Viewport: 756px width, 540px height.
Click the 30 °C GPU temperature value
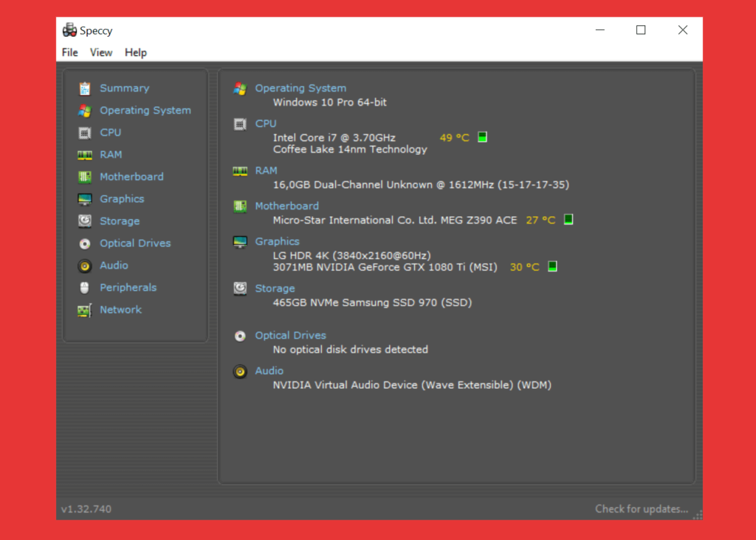coord(525,267)
